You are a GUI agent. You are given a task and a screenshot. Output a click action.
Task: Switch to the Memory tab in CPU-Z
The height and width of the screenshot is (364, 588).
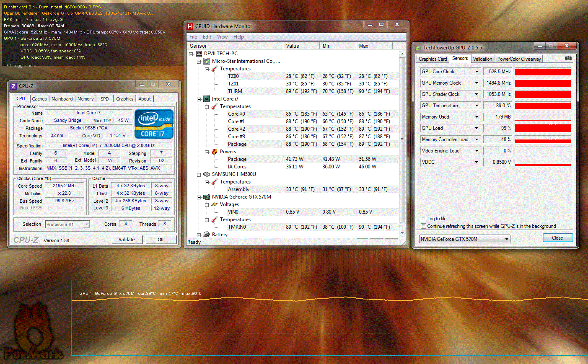coord(85,99)
